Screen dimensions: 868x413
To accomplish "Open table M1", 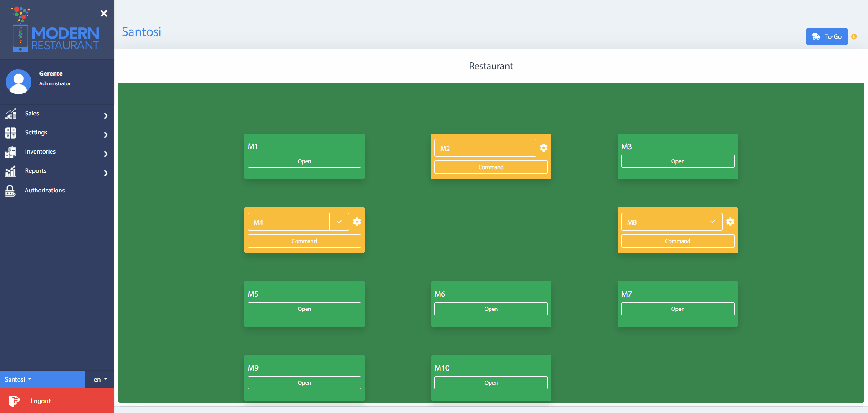I will click(x=304, y=161).
